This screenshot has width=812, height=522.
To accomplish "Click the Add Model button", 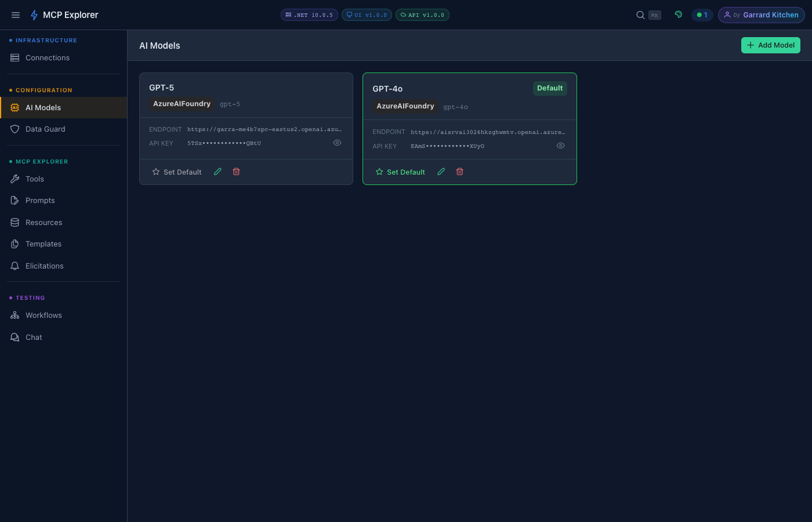I will (770, 45).
